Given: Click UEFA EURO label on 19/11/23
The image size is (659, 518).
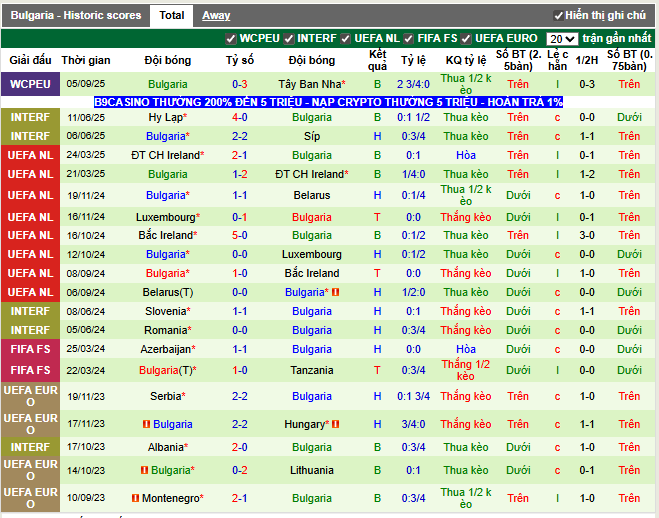Looking at the screenshot, I should click(x=30, y=396).
